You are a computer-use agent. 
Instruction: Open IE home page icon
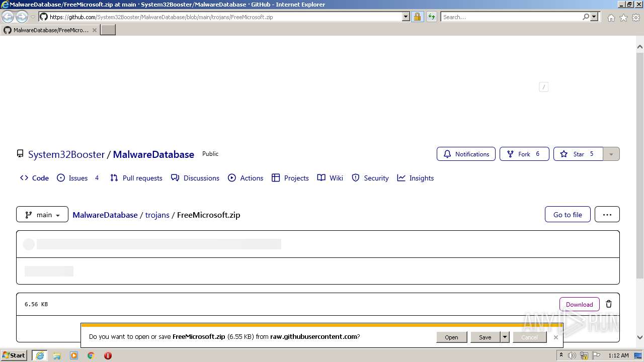(611, 18)
